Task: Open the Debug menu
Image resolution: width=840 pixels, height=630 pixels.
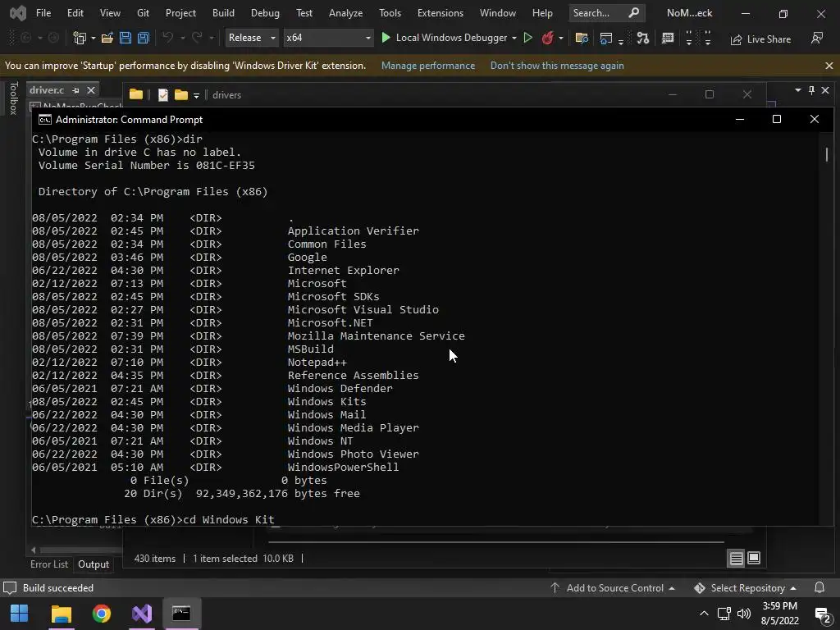Action: tap(265, 13)
